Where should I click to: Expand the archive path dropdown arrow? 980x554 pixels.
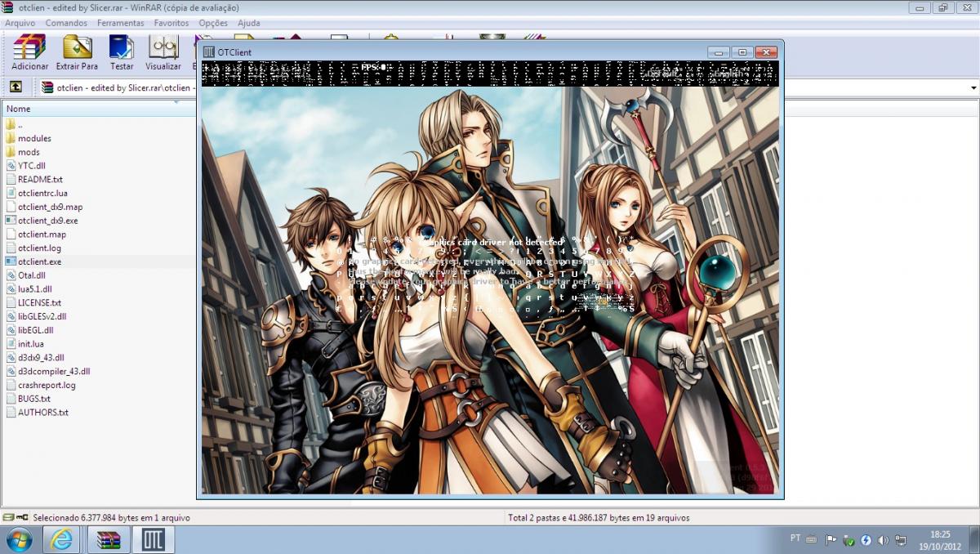tap(973, 87)
